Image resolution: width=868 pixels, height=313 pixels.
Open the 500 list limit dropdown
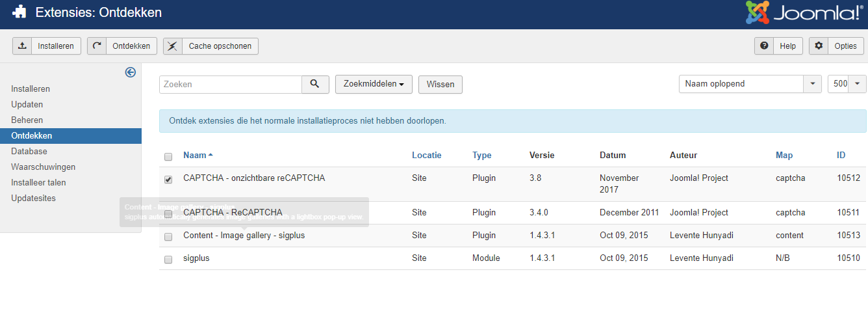[847, 84]
